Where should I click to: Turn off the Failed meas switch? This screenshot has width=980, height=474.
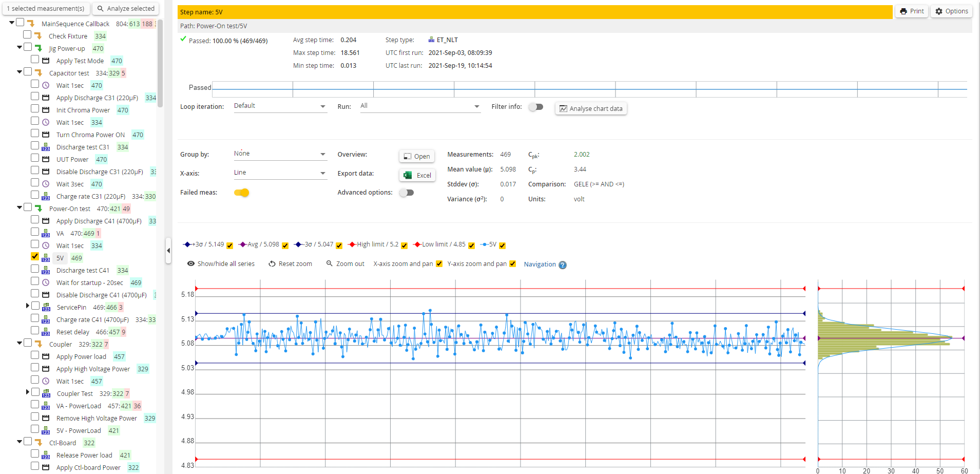(x=241, y=193)
